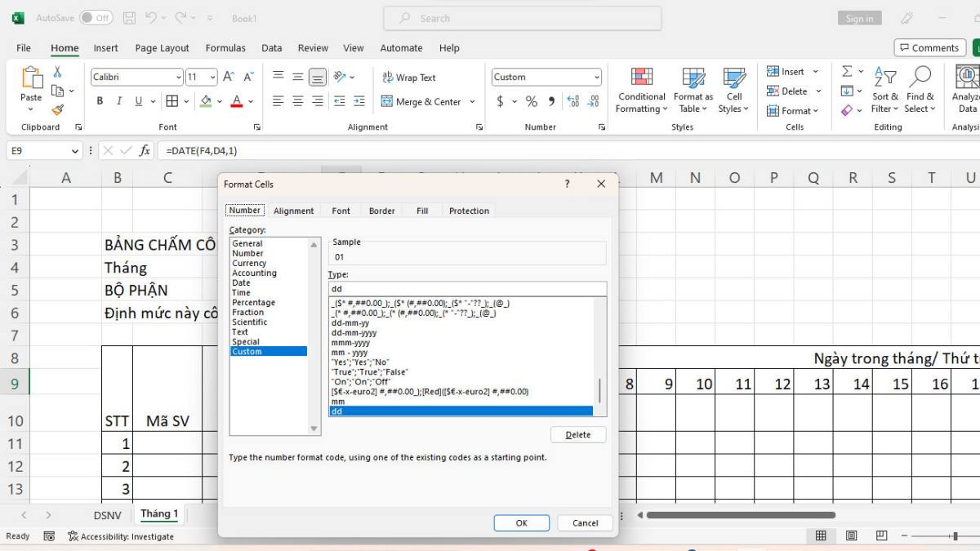Toggle Bottom Align button
Image resolution: width=980 pixels, height=551 pixels.
(x=318, y=77)
